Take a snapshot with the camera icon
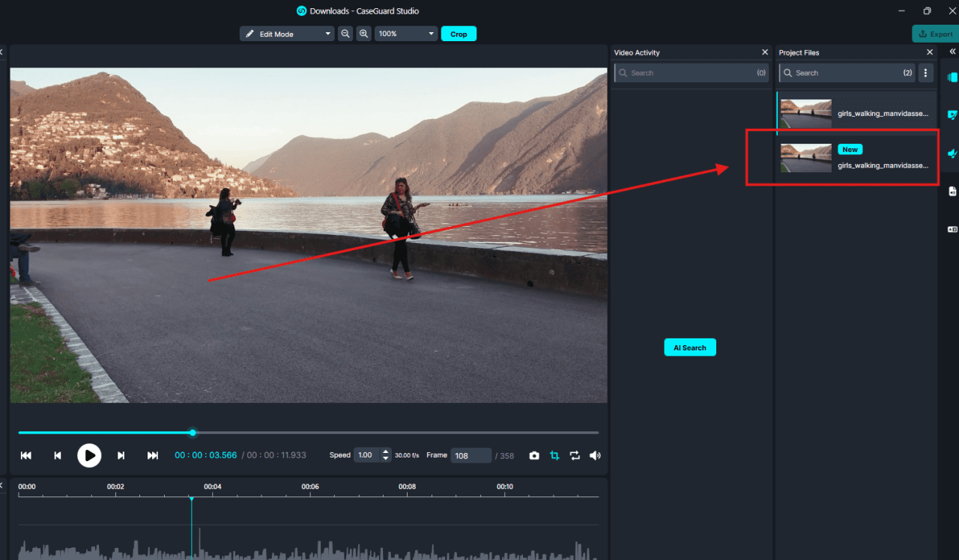Viewport: 959px width, 560px height. point(534,455)
